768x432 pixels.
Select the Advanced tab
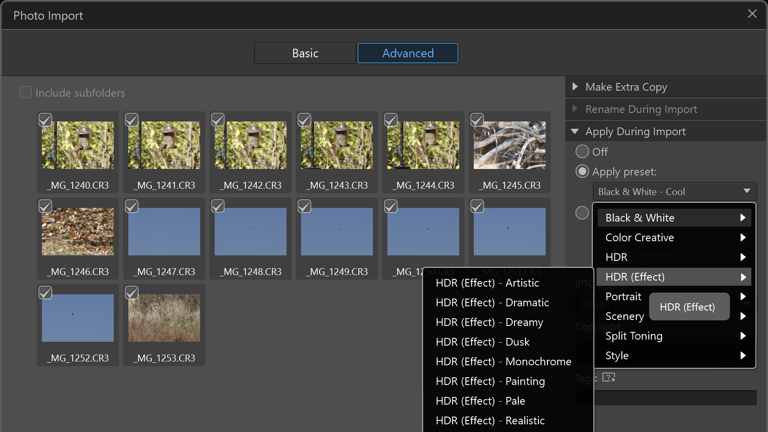[408, 53]
